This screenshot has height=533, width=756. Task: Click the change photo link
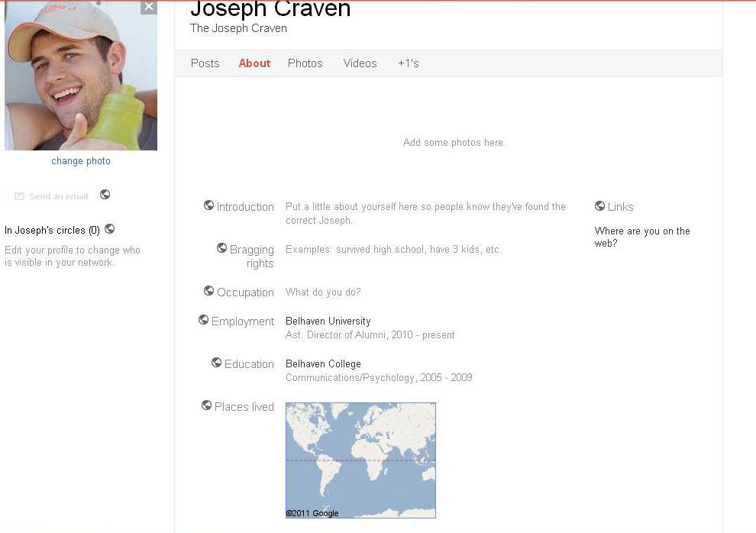pyautogui.click(x=81, y=161)
